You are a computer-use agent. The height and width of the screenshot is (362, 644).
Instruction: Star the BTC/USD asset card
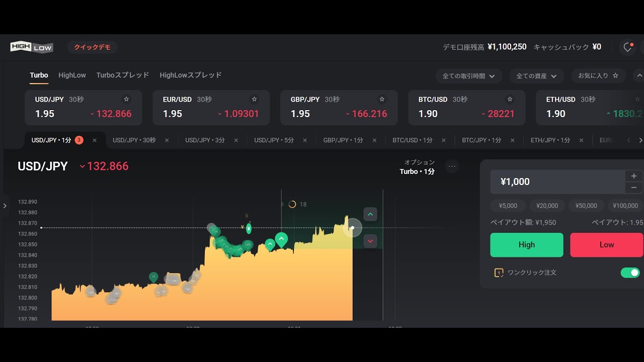510,99
